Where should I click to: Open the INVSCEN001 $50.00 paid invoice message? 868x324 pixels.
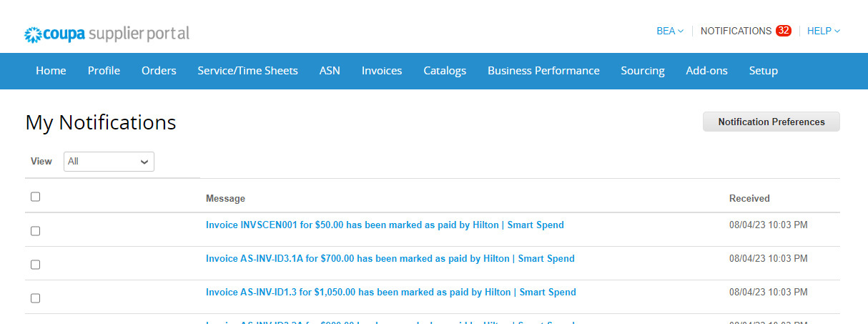(385, 225)
